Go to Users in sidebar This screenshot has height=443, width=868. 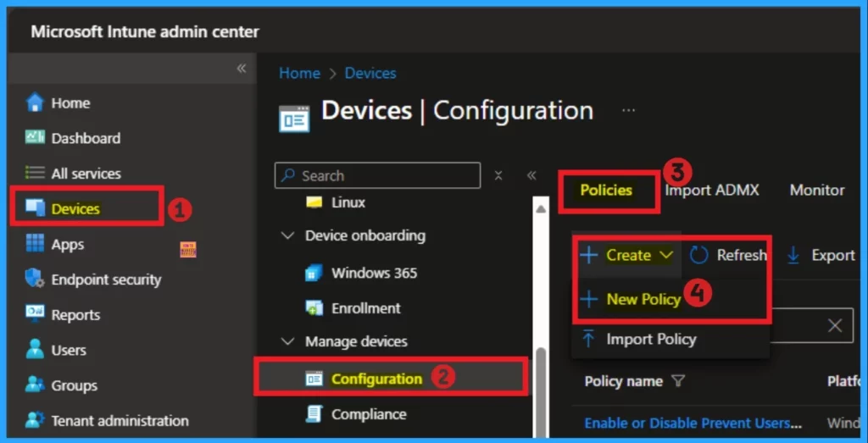coord(68,350)
